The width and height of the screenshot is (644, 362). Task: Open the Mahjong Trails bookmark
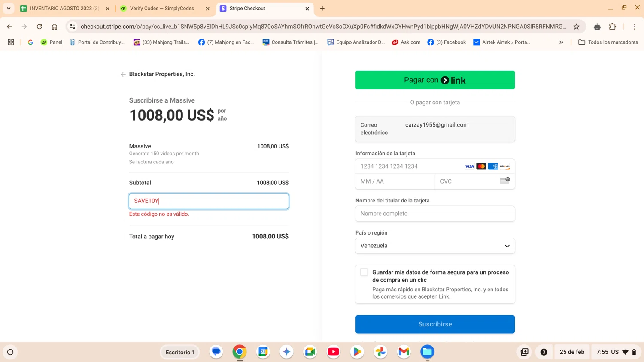(x=161, y=42)
